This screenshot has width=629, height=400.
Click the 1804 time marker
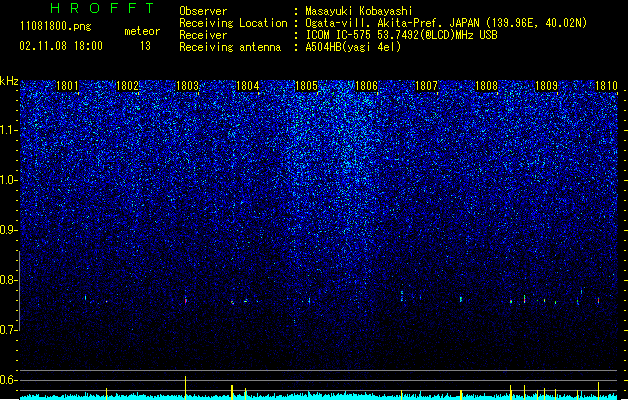248,86
